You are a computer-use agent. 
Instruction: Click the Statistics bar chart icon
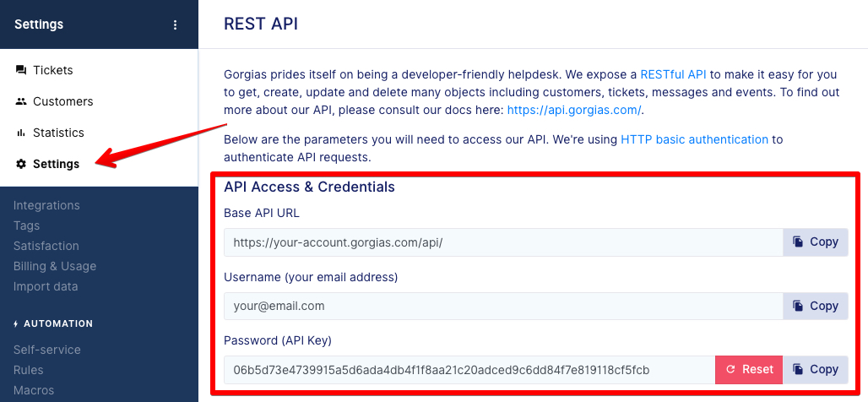tap(21, 133)
